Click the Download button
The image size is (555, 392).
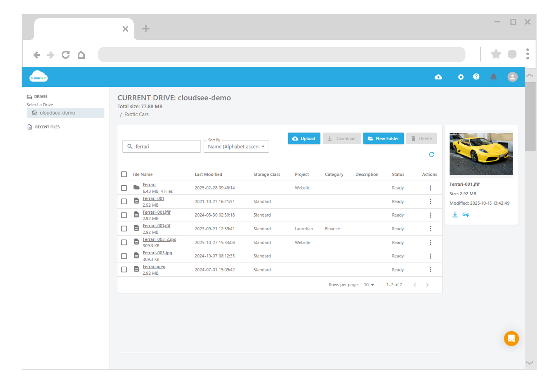(341, 138)
